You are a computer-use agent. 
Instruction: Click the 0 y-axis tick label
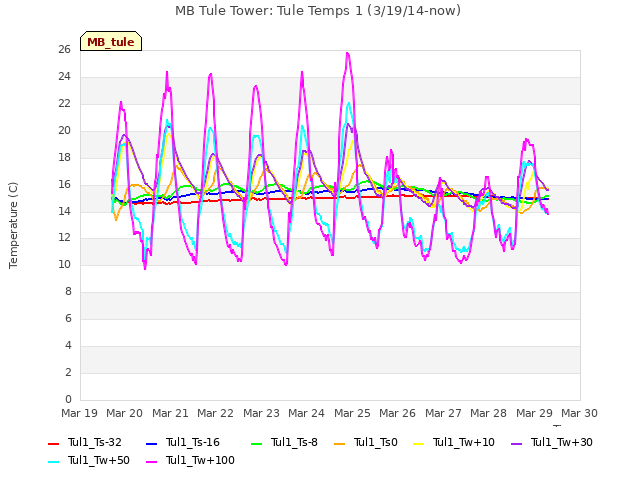tap(68, 399)
